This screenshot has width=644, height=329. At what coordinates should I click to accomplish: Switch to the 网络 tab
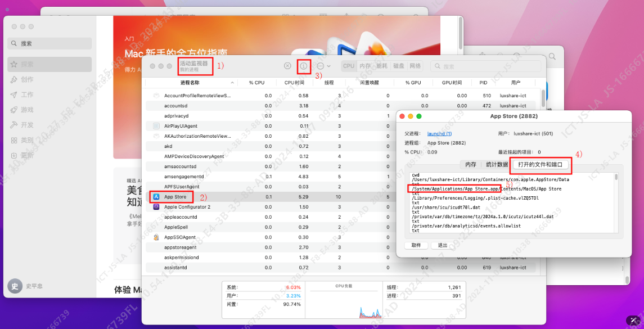(415, 66)
